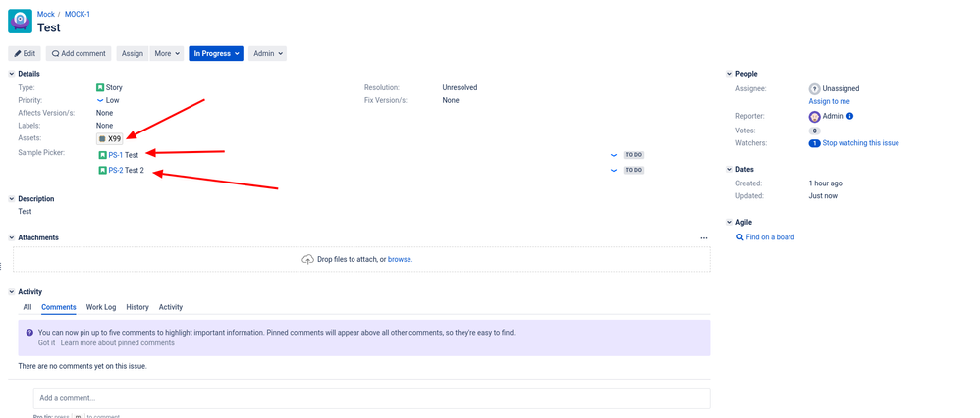Screen dimensions: 980x418
Task: Collapse the Details section
Action: 12,74
